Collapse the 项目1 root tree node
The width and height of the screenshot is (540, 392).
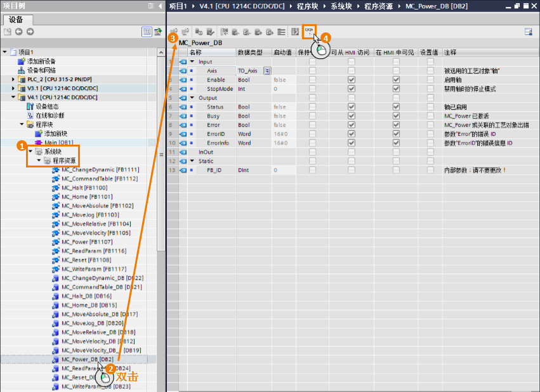(5, 52)
